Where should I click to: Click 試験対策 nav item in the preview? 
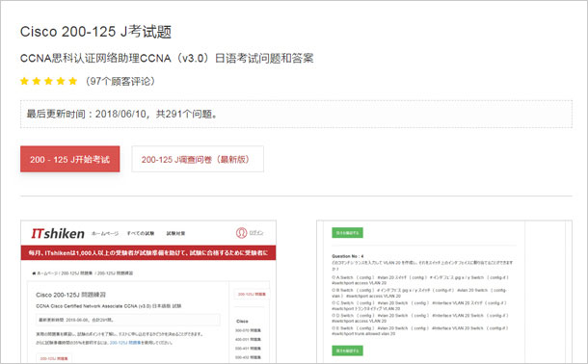click(x=175, y=233)
